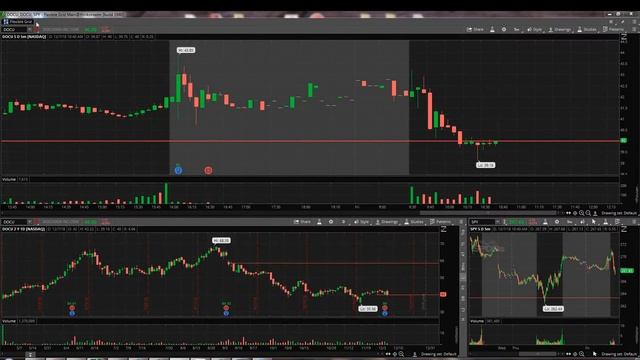Viewport: 640px width, 360px height.
Task: Click flask icon in lower-left chart toolbar
Action: (x=319, y=222)
